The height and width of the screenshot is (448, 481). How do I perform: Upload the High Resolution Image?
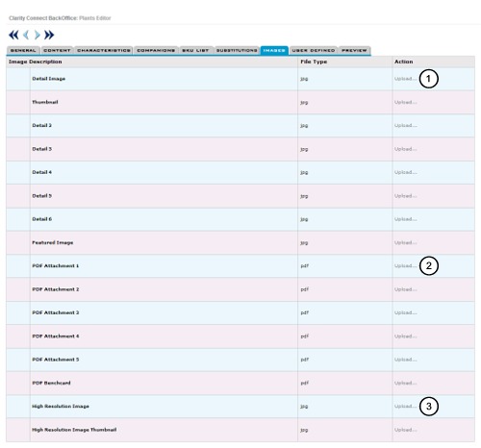point(406,407)
